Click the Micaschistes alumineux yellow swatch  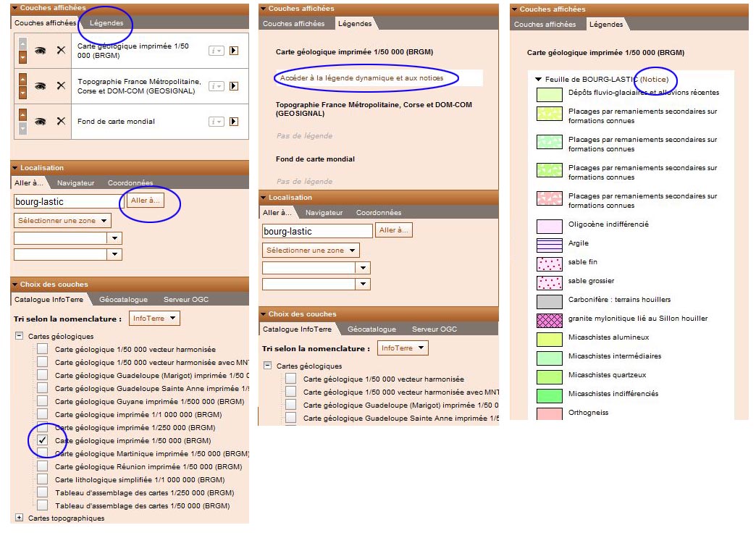click(549, 338)
